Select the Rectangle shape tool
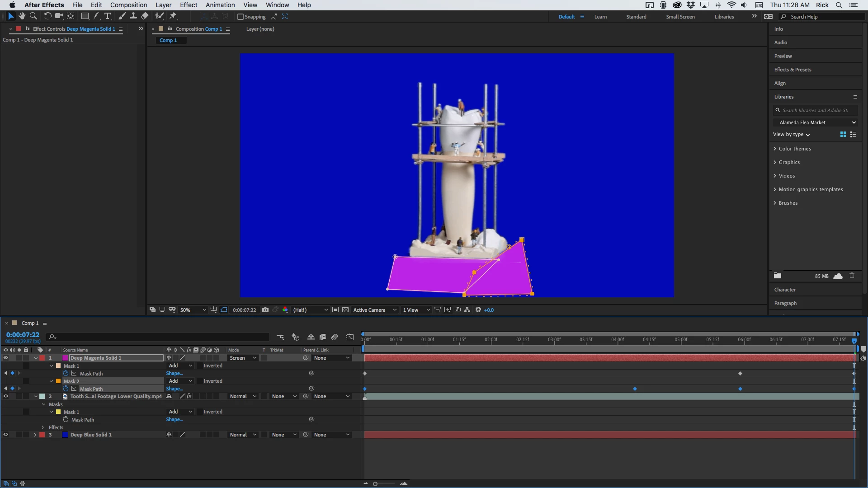This screenshot has height=488, width=868. coord(85,16)
